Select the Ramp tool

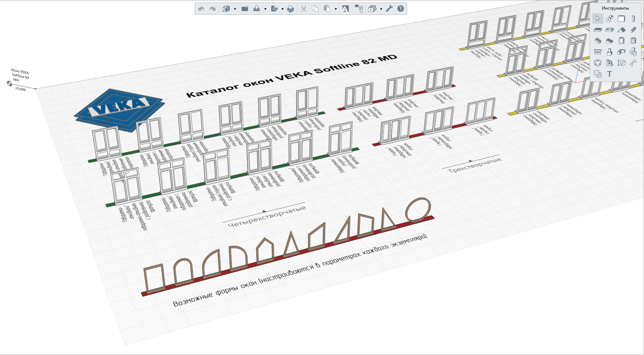coord(610,41)
